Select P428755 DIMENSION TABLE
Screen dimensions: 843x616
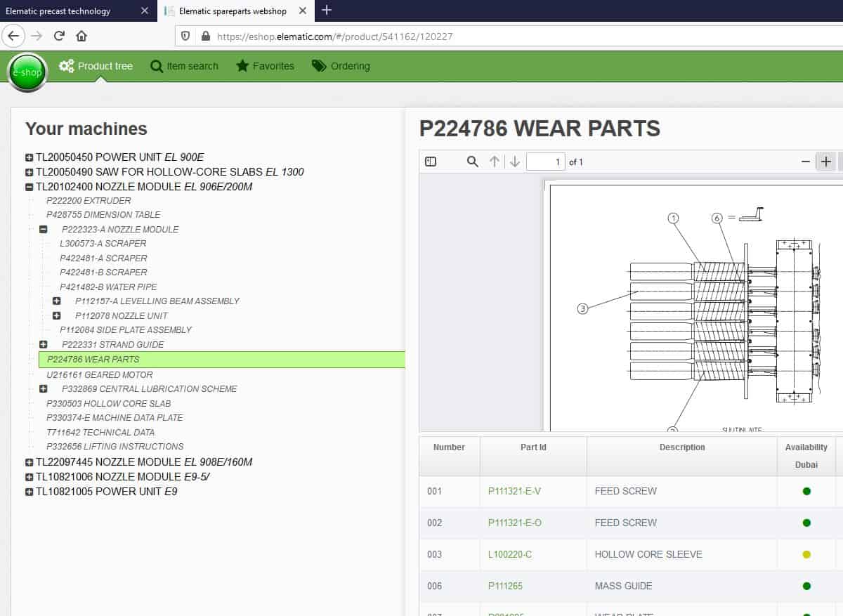[x=103, y=215]
